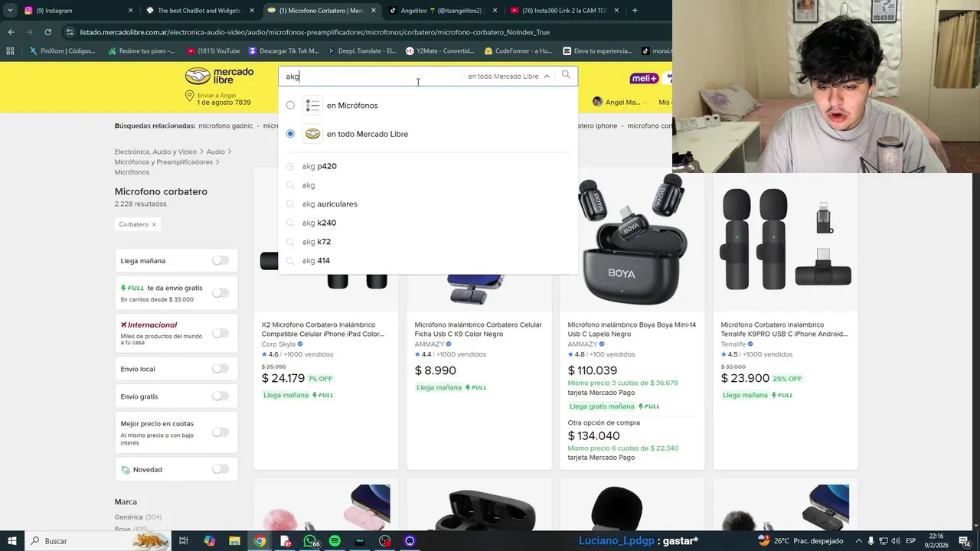The height and width of the screenshot is (551, 980).
Task: Open the Mercado Libre logo homepage
Action: coord(219,76)
